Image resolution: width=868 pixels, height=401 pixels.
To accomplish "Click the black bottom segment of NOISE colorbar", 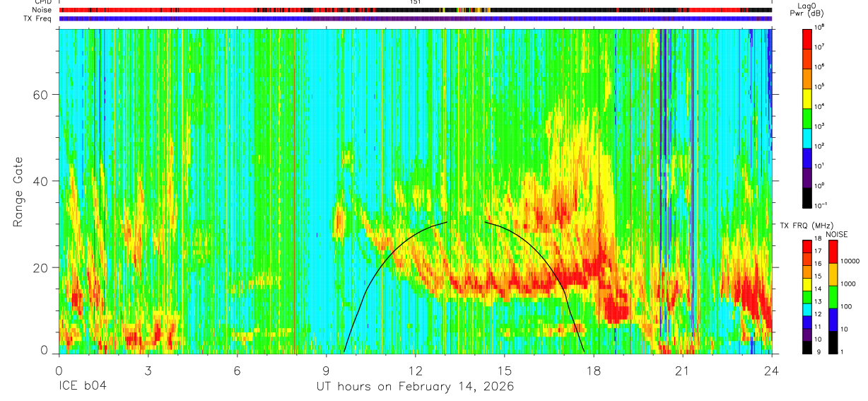I will click(x=833, y=342).
